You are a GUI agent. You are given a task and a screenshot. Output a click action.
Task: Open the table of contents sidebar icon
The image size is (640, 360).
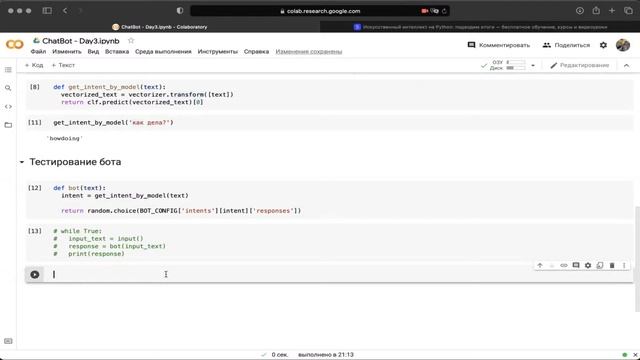pos(8,70)
